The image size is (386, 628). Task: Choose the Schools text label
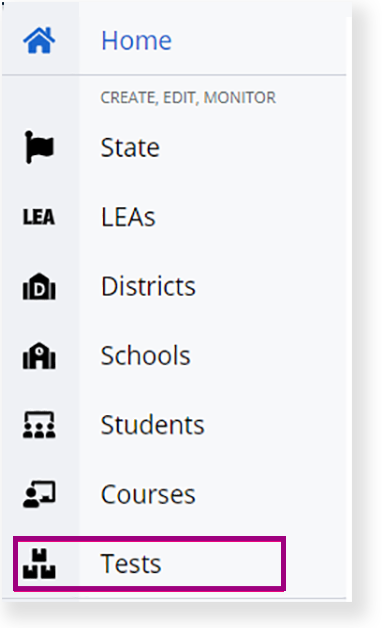(x=146, y=356)
